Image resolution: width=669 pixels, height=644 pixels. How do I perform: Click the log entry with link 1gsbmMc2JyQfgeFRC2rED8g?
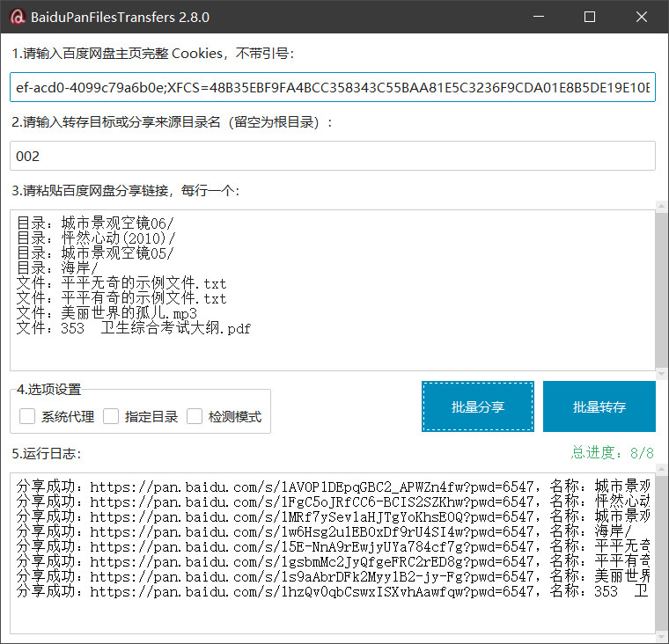(333, 561)
